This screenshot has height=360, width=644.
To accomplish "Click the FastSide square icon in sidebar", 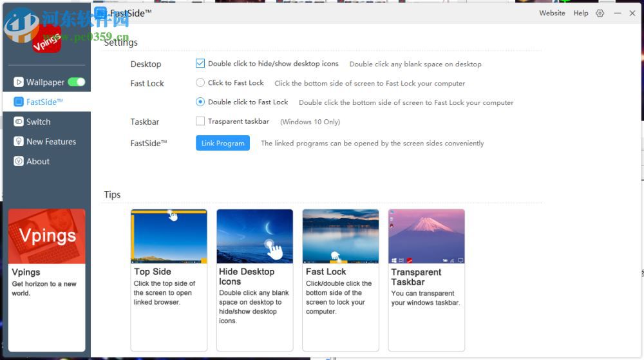I will pos(19,102).
